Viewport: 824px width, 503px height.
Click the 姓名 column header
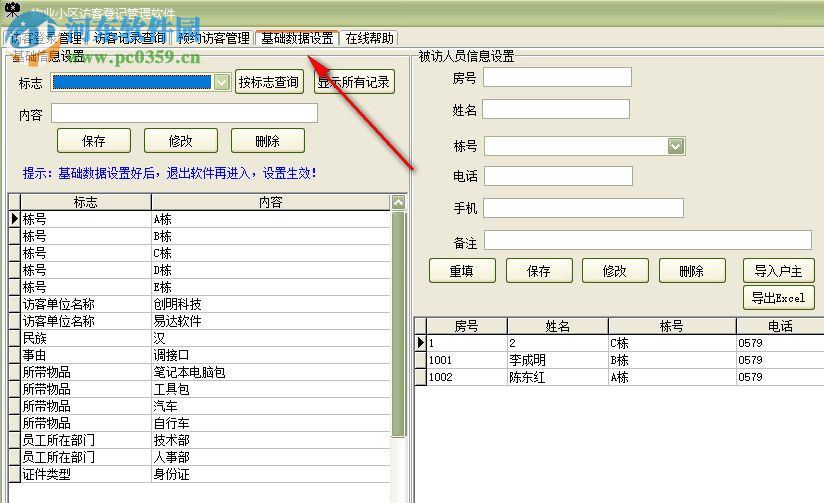tap(558, 326)
